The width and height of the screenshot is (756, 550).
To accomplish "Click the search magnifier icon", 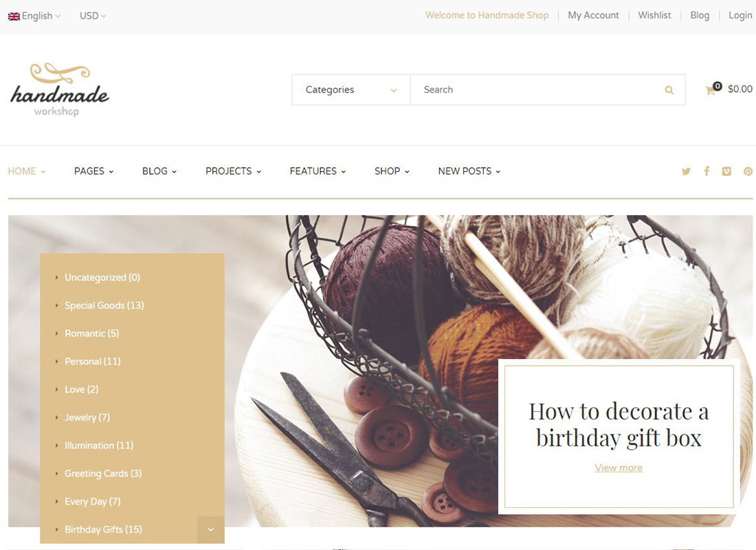I will [x=669, y=90].
